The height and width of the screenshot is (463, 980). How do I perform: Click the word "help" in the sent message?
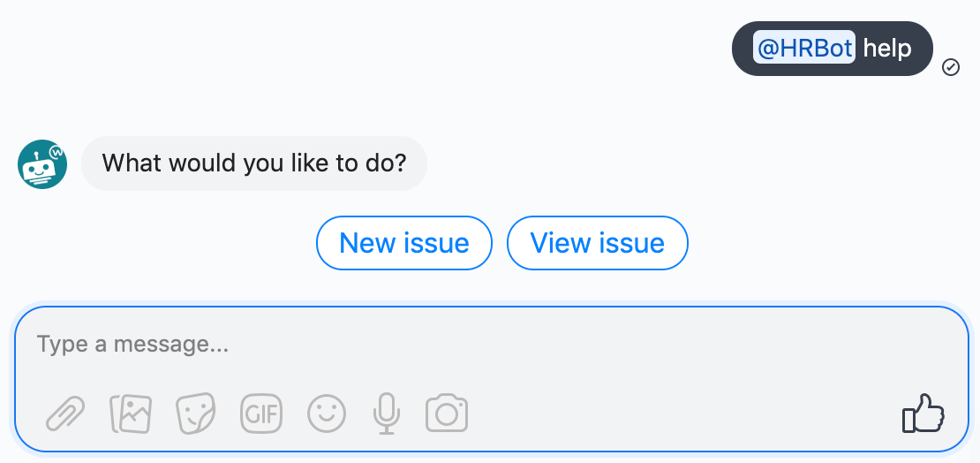click(x=886, y=48)
